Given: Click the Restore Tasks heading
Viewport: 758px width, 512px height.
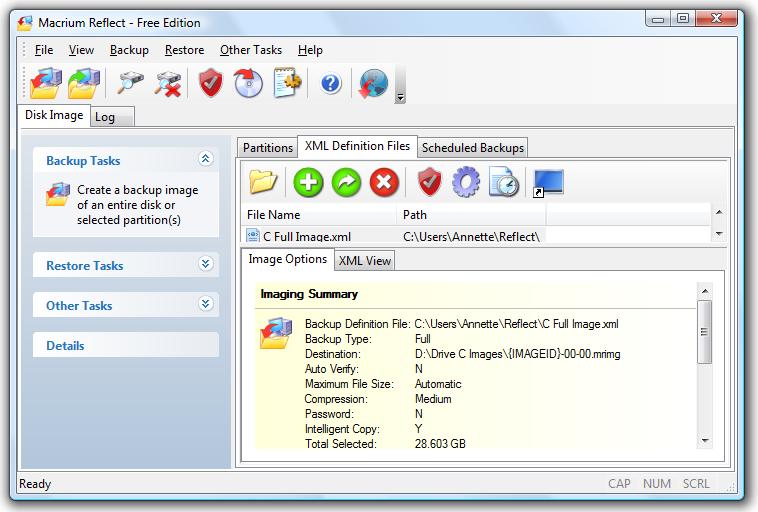Looking at the screenshot, I should tap(85, 265).
